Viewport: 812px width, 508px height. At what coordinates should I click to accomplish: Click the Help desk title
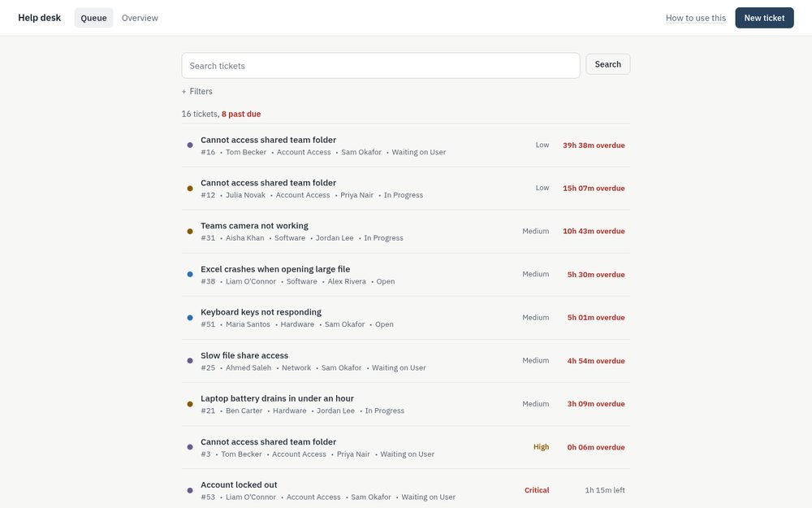[39, 18]
